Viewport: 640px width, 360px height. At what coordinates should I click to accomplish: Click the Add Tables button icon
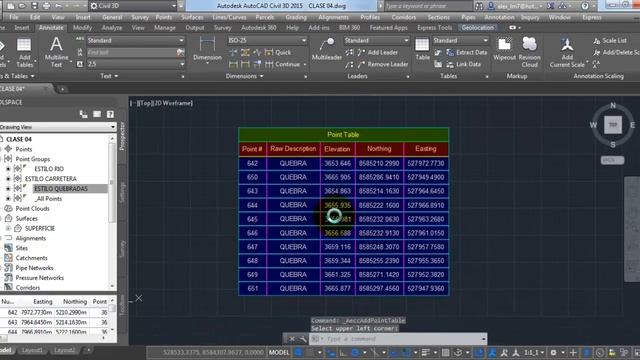coord(24,45)
